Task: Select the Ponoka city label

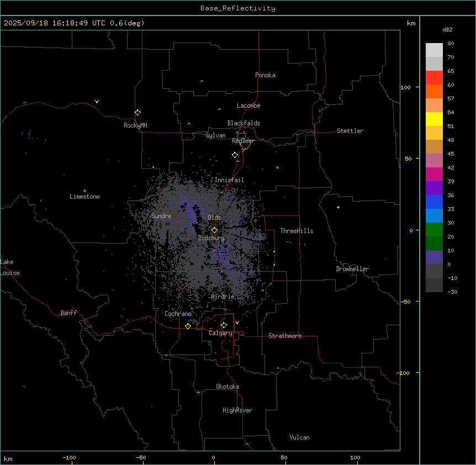Action: [265, 75]
